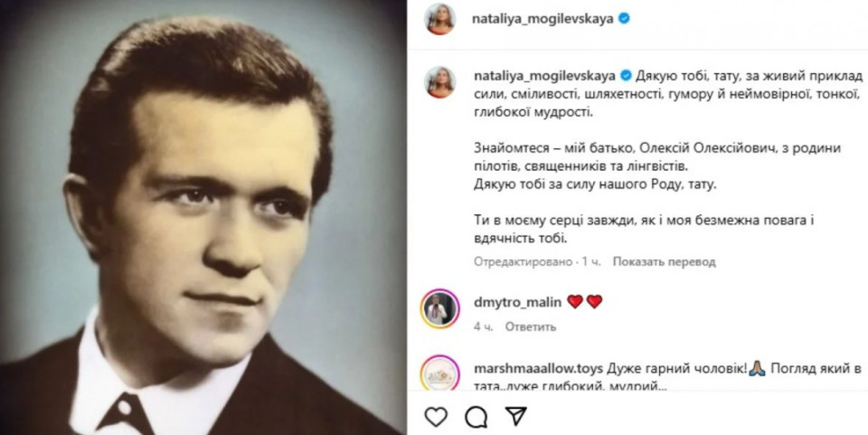Viewport: 868px width, 435px height.
Task: Click the author avatar beside the caption
Action: tap(440, 82)
